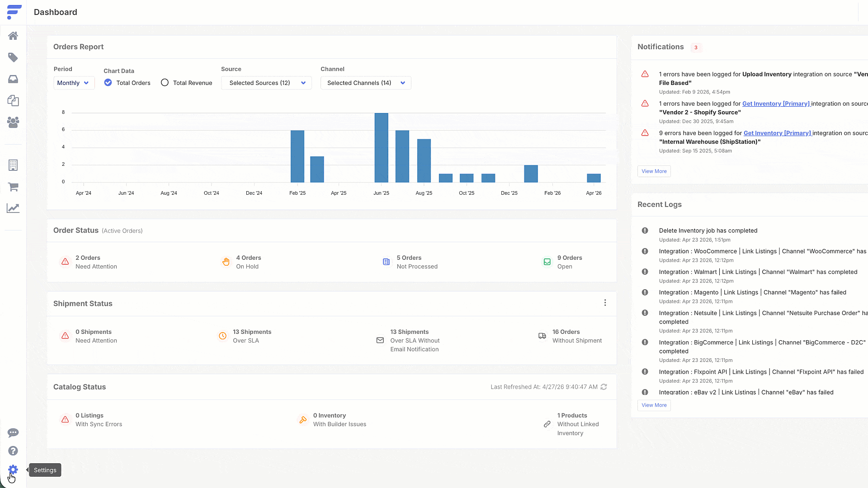868x488 pixels.
Task: Expand the Selected Channels (14) dropdown
Action: [x=366, y=83]
